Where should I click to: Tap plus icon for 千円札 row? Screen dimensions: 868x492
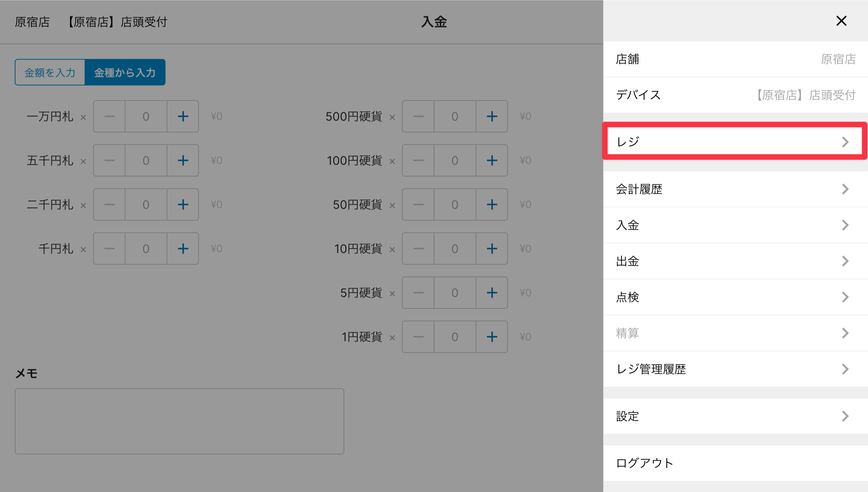tap(183, 249)
